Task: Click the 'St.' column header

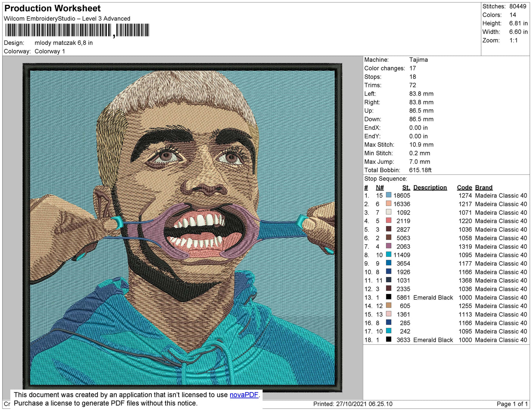Action: tap(406, 187)
